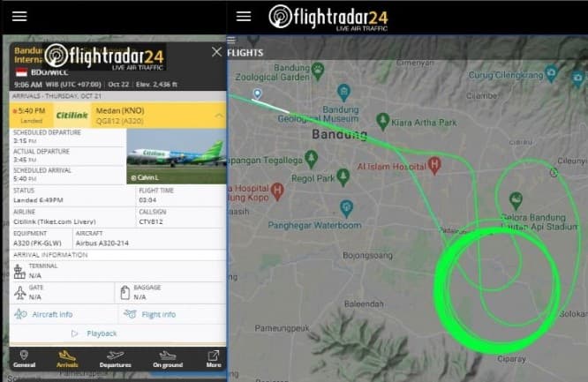Image resolution: width=588 pixels, height=382 pixels.
Task: Select Bandung Zoological Garden map pin
Action: (318, 71)
